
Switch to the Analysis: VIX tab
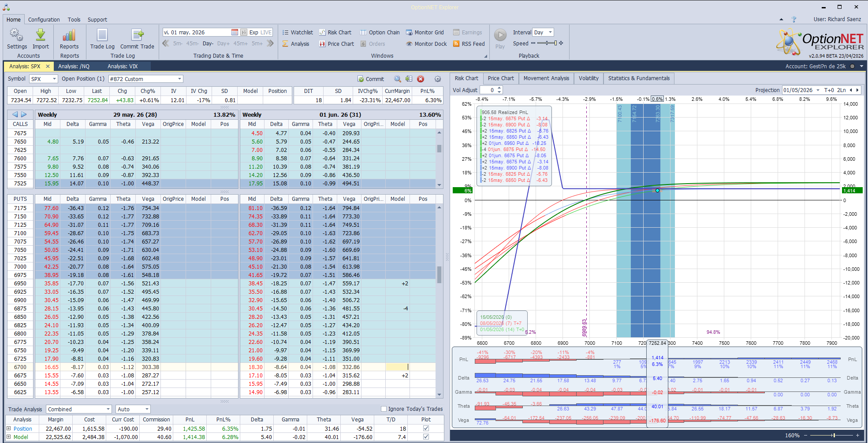coord(123,66)
